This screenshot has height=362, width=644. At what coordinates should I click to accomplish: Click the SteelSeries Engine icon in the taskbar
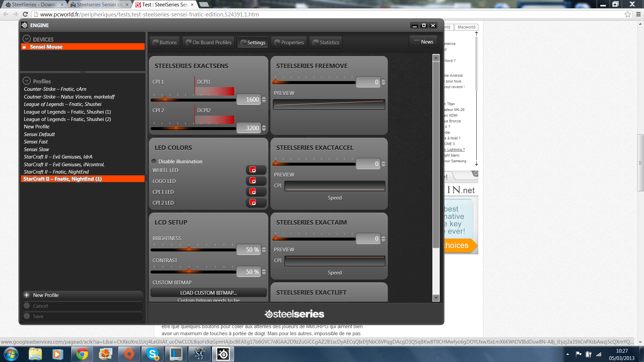point(223,354)
